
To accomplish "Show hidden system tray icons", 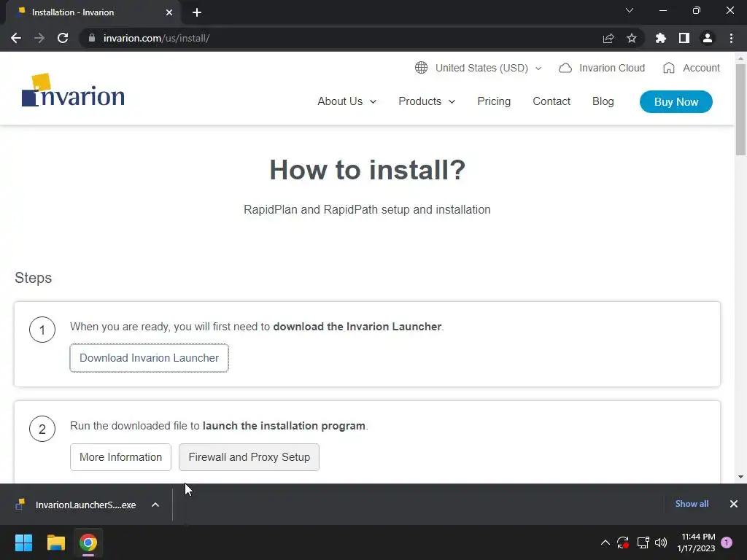I will point(605,542).
